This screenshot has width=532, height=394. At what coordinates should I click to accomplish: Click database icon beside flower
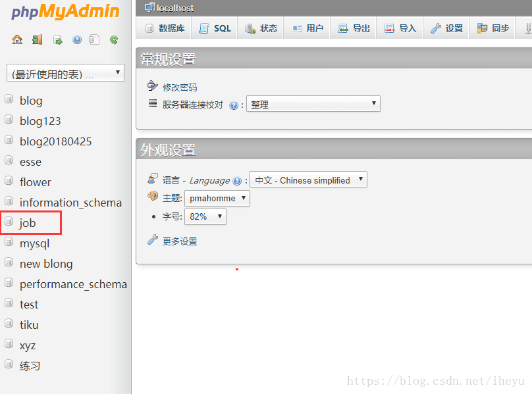[x=9, y=181]
